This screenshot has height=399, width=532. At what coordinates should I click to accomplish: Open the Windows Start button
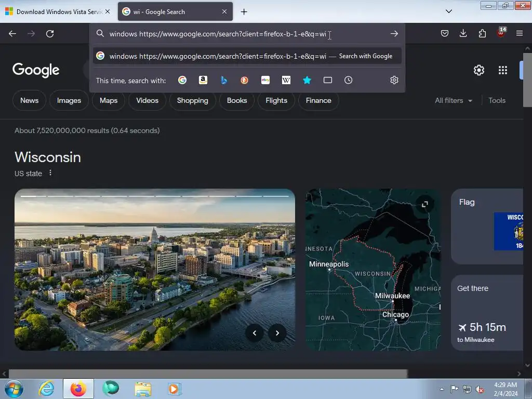tap(14, 389)
